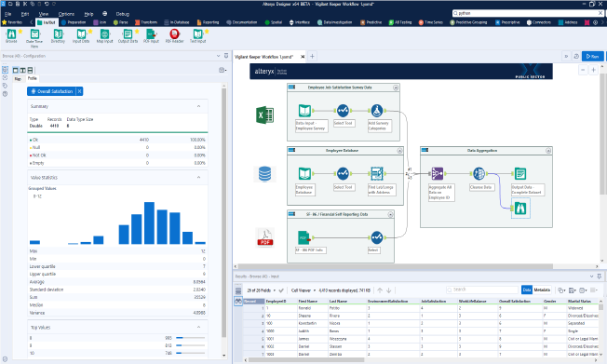The width and height of the screenshot is (607, 364).
Task: Click the Output Data - Complete Dataset node
Action: pyautogui.click(x=520, y=173)
